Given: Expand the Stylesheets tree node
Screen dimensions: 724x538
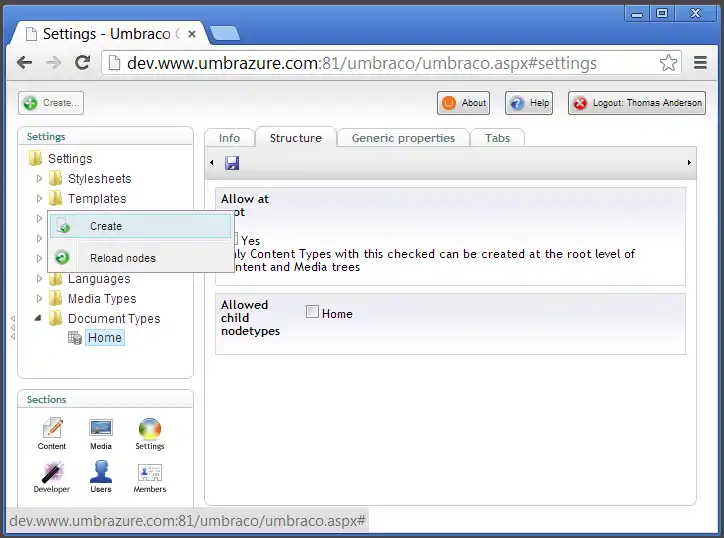Looking at the screenshot, I should click(x=39, y=178).
